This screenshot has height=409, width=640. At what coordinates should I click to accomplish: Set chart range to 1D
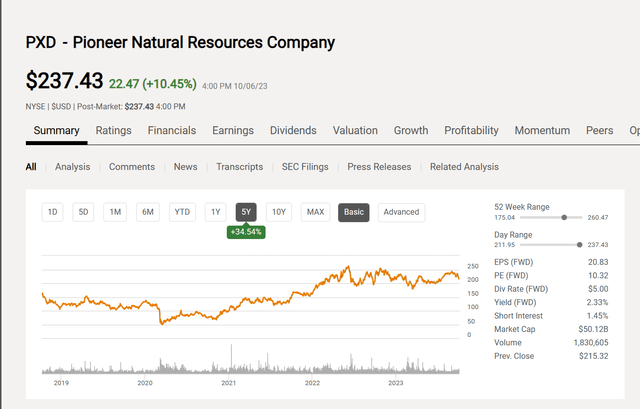click(53, 212)
